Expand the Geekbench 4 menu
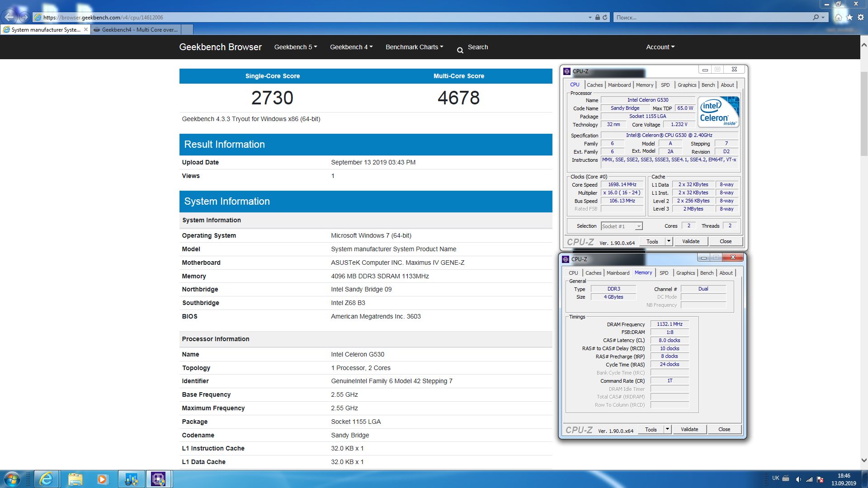This screenshot has width=868, height=488. click(351, 47)
